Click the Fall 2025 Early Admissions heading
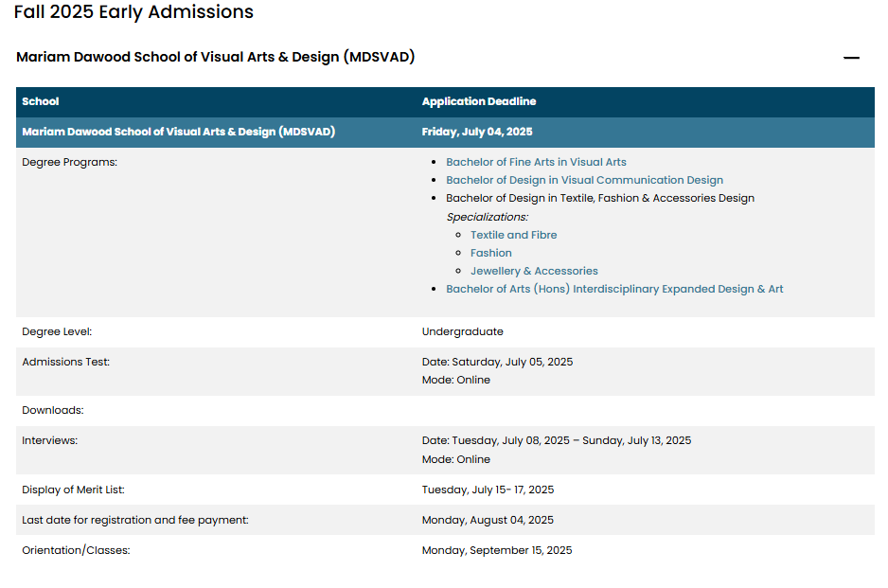This screenshot has height=588, width=888. [x=133, y=12]
